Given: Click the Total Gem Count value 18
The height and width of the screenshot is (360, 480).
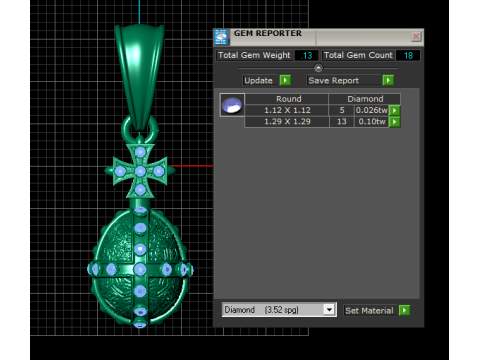Looking at the screenshot, I should [408, 55].
